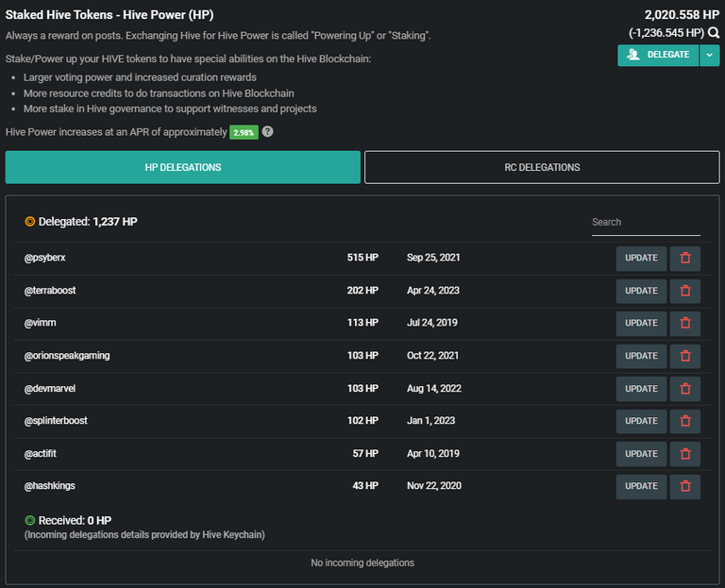Click the Apr 10, 2019 date
Viewport: 725px width, 588px height.
(x=433, y=453)
